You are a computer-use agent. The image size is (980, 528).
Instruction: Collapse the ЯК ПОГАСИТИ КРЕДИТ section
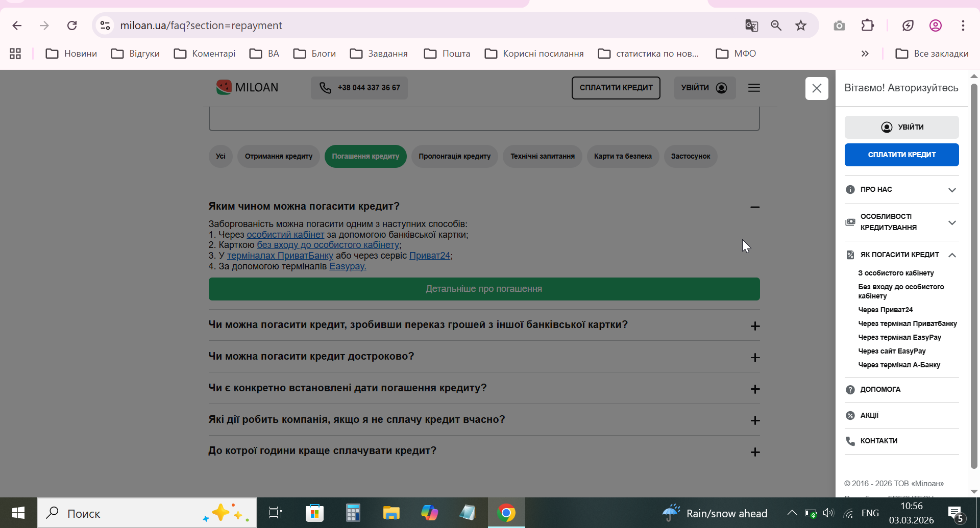coord(902,255)
